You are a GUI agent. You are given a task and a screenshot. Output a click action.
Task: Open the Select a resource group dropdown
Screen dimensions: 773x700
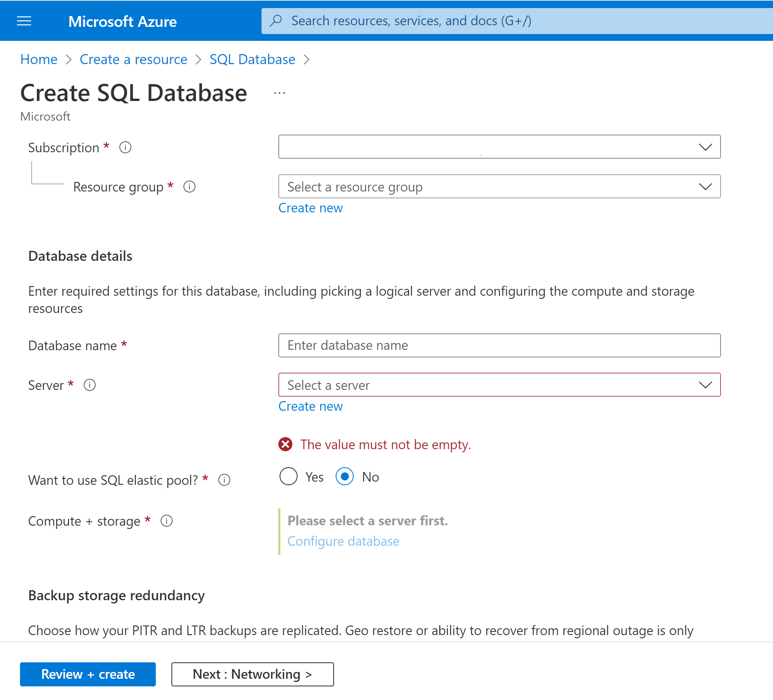[x=499, y=186]
